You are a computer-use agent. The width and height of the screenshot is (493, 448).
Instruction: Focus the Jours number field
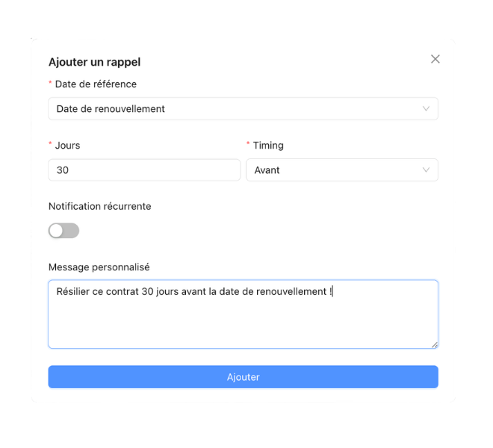[144, 170]
